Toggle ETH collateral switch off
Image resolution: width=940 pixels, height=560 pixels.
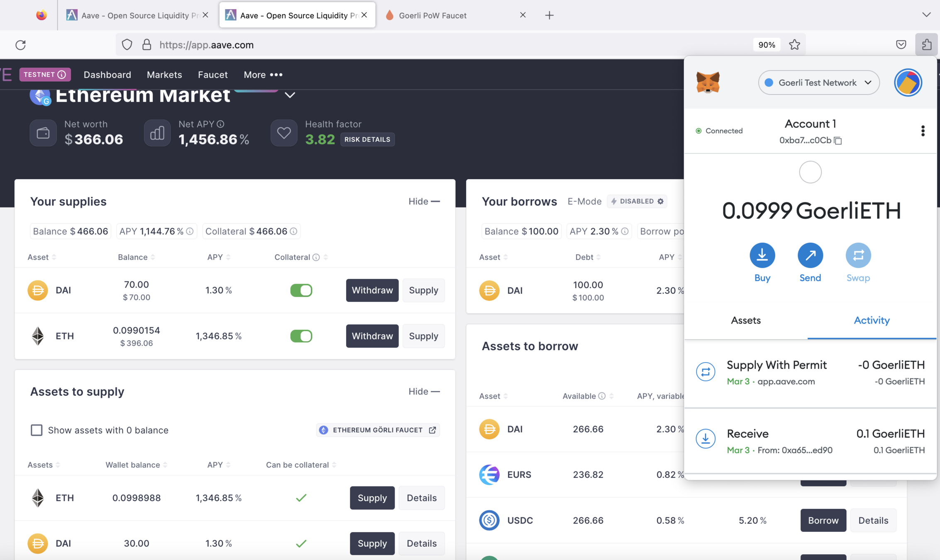point(301,336)
